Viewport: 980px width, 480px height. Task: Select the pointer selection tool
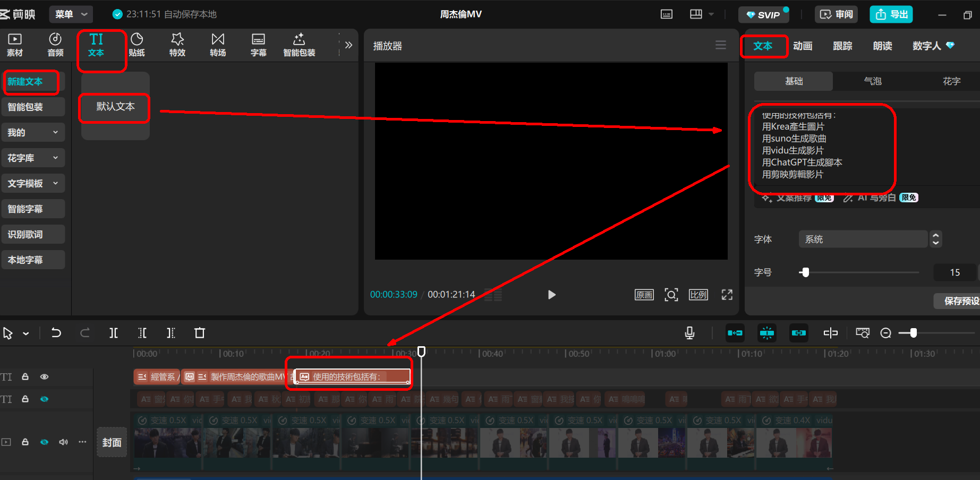(8, 333)
